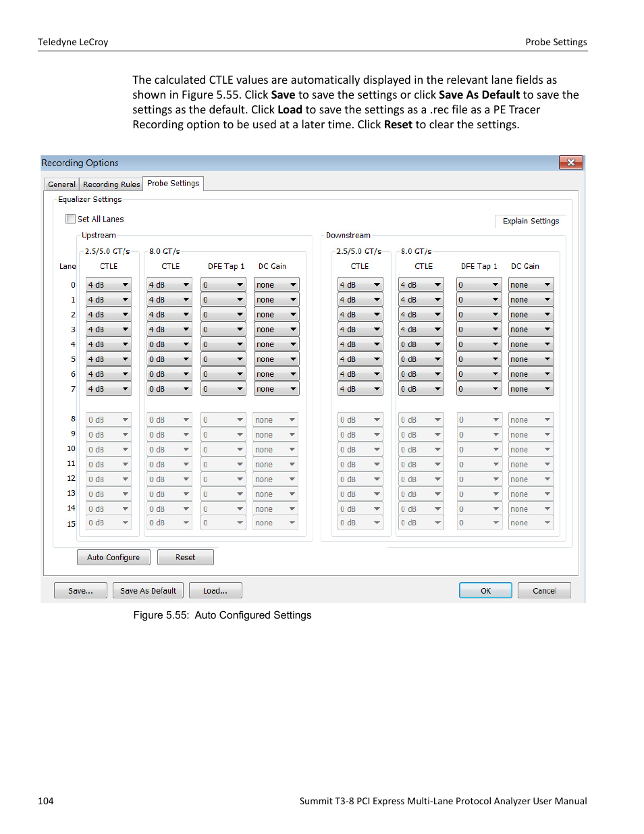
Task: Open Downstream 8.0 GT/s CTLE dropdown for lane 5
Action: click(421, 359)
